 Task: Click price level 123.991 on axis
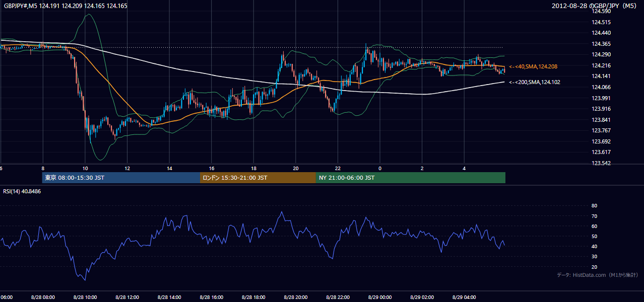click(601, 98)
